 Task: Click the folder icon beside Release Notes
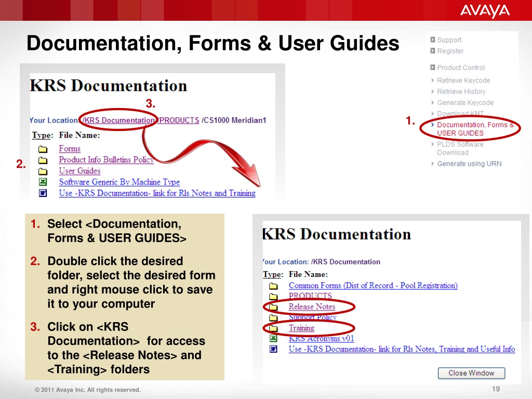273,308
